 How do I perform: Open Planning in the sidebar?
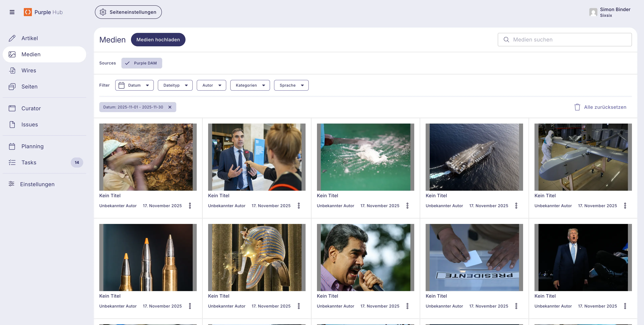(x=44, y=146)
